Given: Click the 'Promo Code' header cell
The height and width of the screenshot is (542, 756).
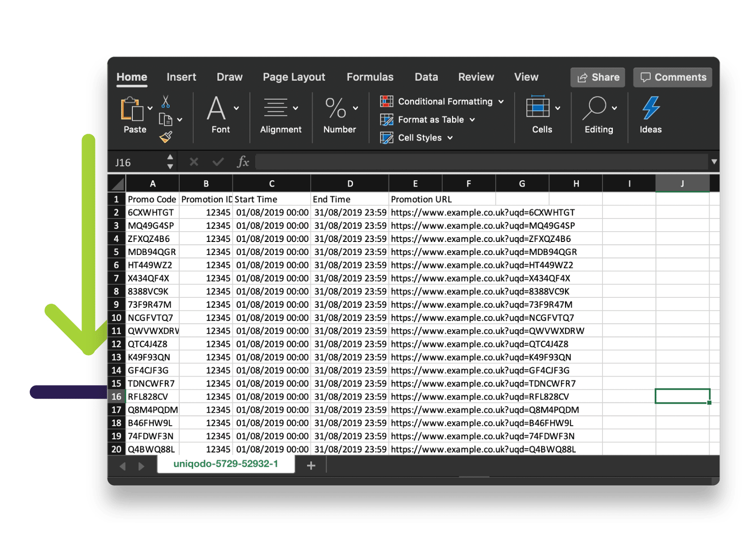Looking at the screenshot, I should [x=153, y=199].
